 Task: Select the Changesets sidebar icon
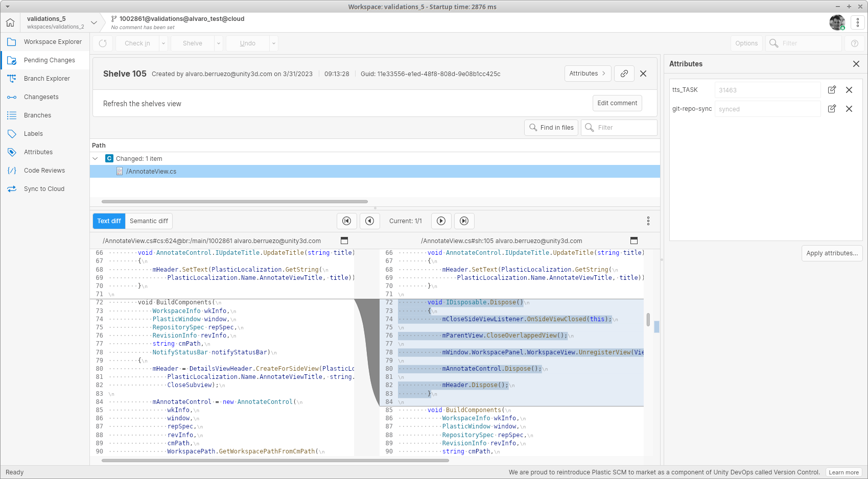(x=40, y=97)
